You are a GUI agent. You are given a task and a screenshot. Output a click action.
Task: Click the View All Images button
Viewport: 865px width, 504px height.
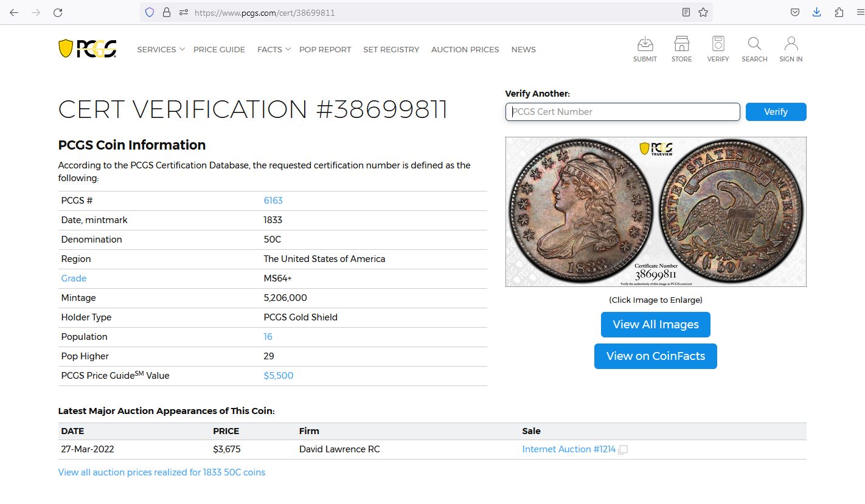pyautogui.click(x=656, y=325)
